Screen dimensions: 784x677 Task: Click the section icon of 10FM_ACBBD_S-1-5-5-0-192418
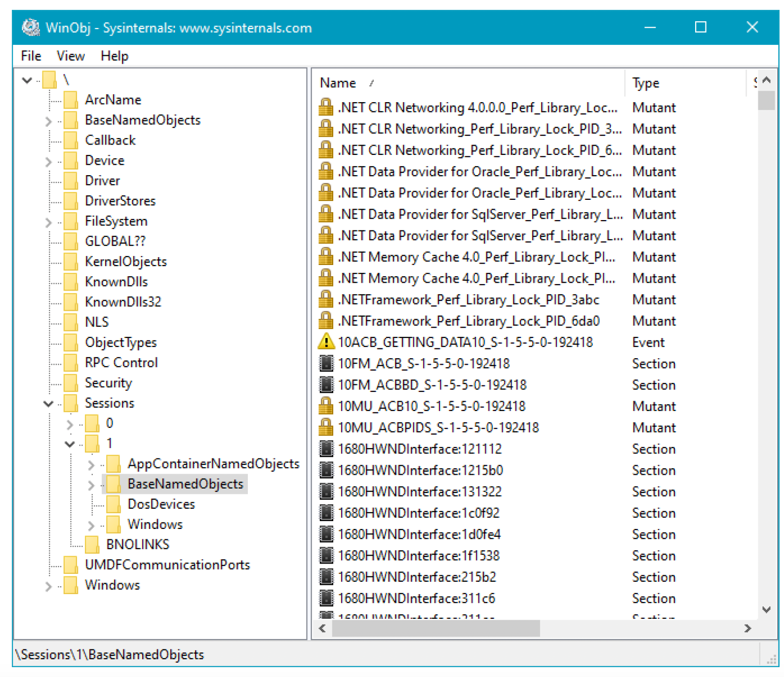[x=326, y=385]
